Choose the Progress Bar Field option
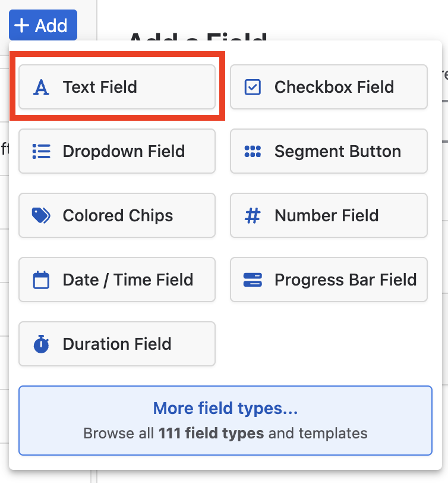 [x=329, y=280]
